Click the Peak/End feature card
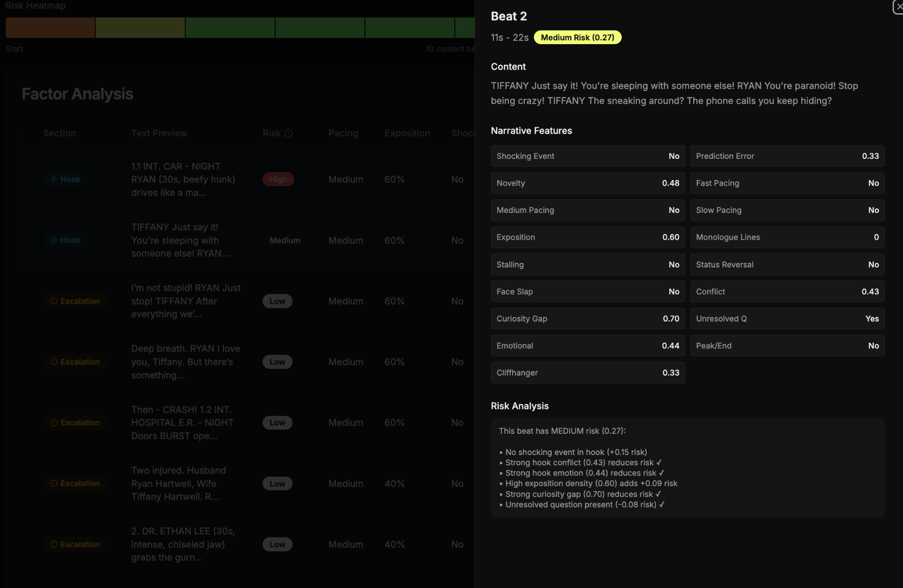903x588 pixels. (x=787, y=345)
